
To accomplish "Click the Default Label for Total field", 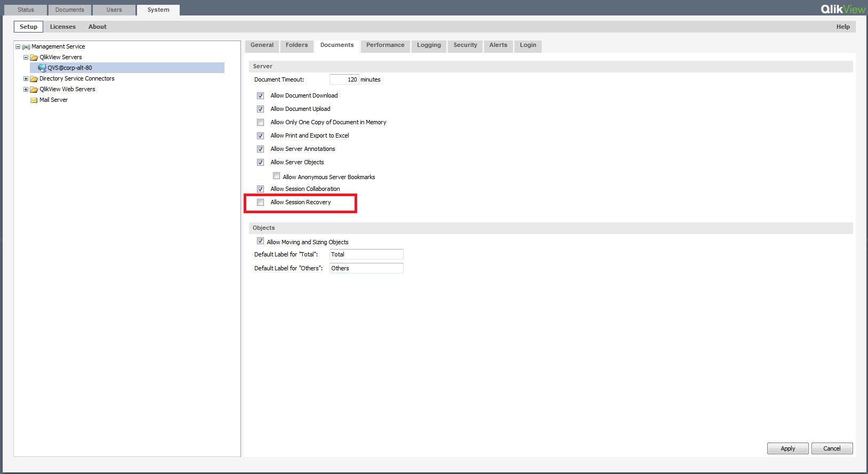I will click(366, 254).
